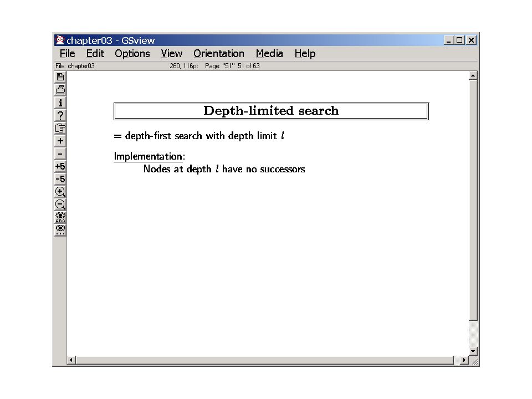Viewport: 532px width, 399px height.
Task: Click the horizontal scrollbar left arrow
Action: pyautogui.click(x=71, y=360)
